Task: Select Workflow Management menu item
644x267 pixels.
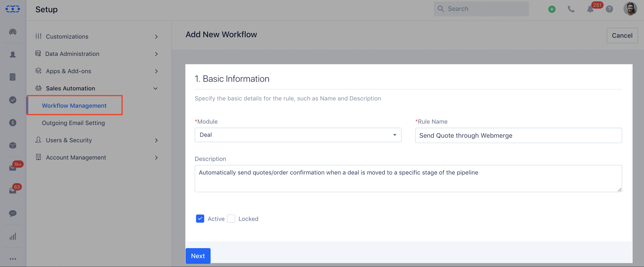Action: (x=75, y=105)
